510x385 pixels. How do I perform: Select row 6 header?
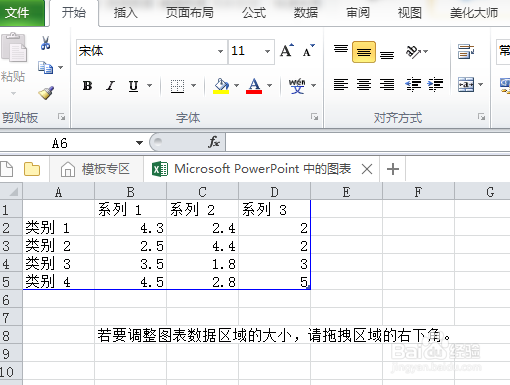pyautogui.click(x=11, y=300)
